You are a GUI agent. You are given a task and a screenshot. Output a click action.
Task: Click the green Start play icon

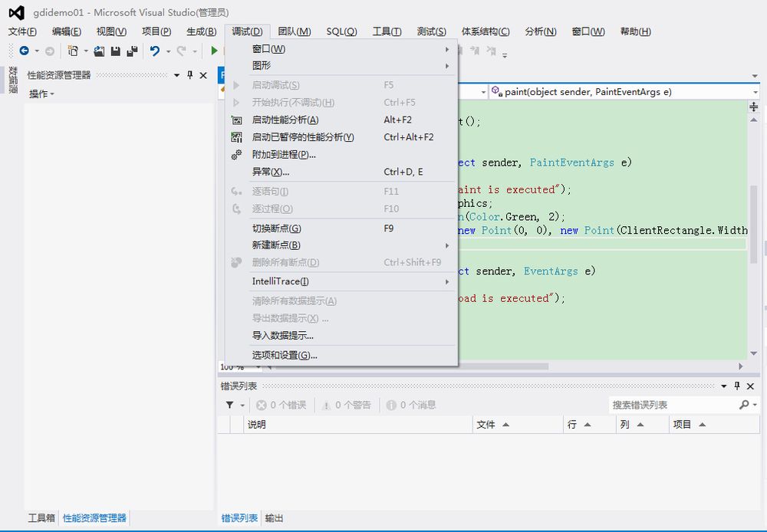pos(214,51)
